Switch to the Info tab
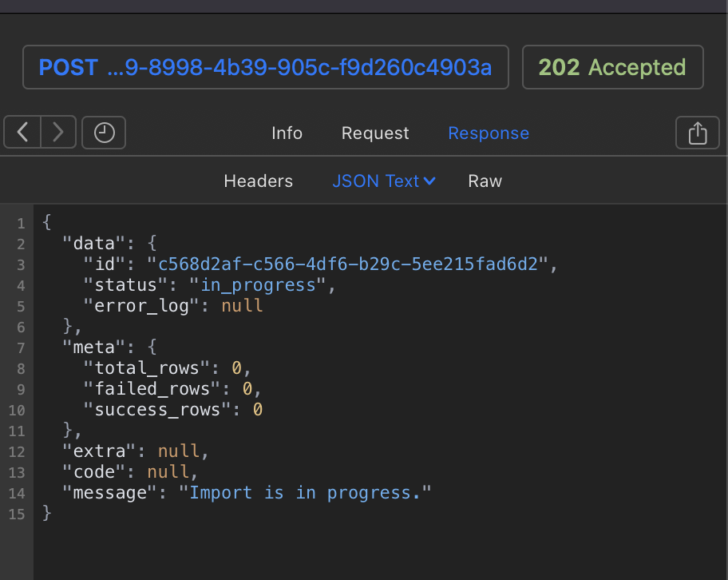 tap(287, 133)
